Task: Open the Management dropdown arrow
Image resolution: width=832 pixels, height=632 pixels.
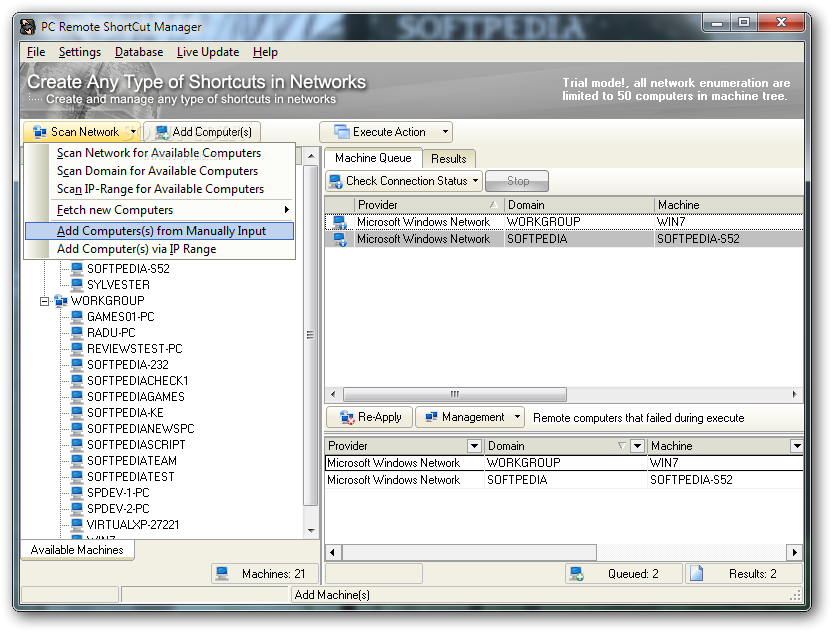Action: point(517,417)
